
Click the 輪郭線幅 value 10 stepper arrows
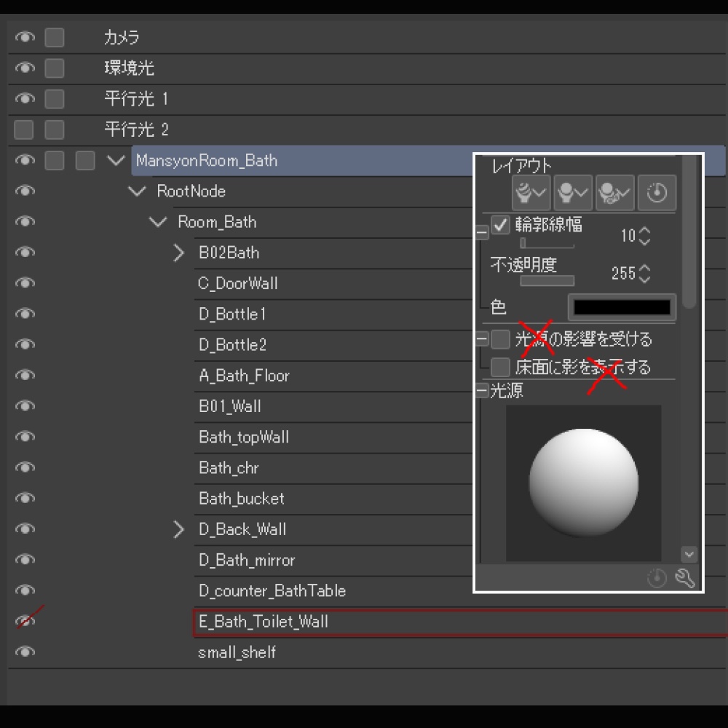[x=644, y=236]
